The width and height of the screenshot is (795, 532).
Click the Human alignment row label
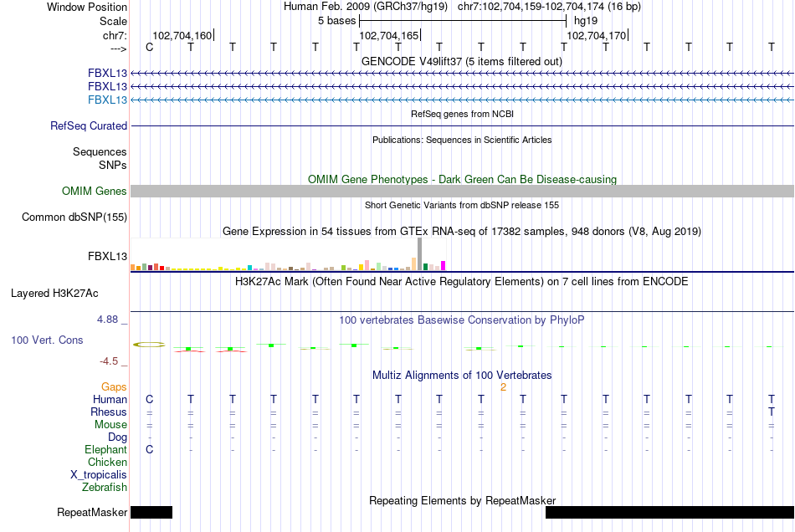point(110,400)
